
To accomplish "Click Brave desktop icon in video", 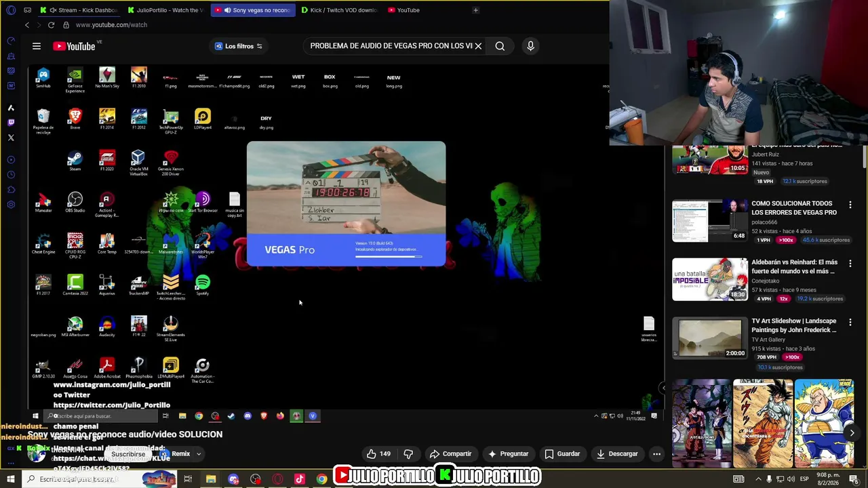I will [75, 119].
